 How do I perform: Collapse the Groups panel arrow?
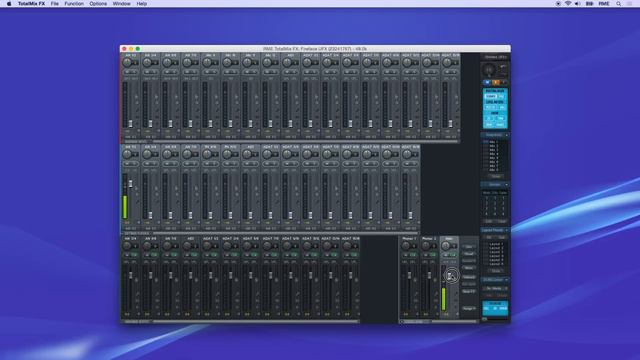(507, 184)
